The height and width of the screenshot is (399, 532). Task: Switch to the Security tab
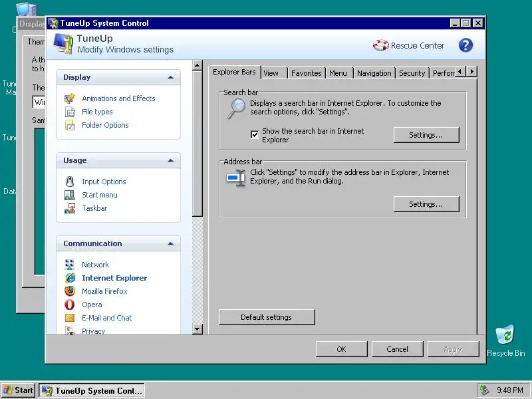(412, 73)
